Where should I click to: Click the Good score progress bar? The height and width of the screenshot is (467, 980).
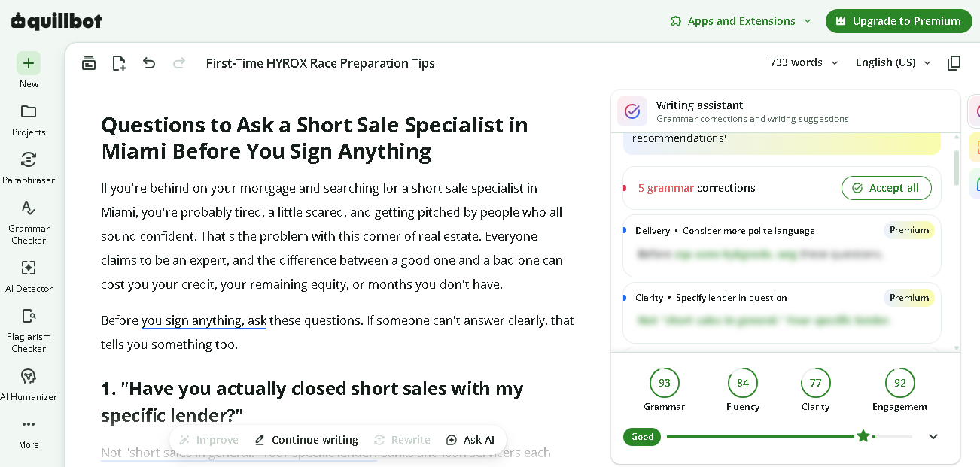789,436
